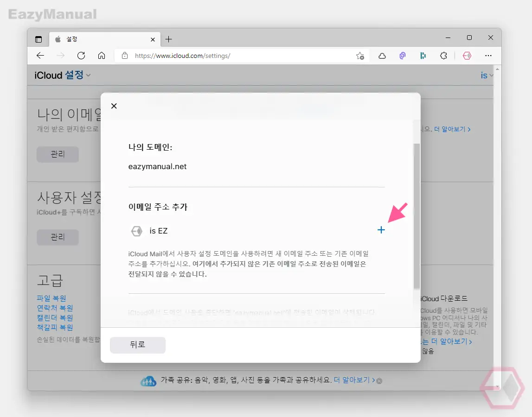Viewport: 532px width, 417px height.
Task: Click the dialog vertical scrollbar
Action: (417, 216)
